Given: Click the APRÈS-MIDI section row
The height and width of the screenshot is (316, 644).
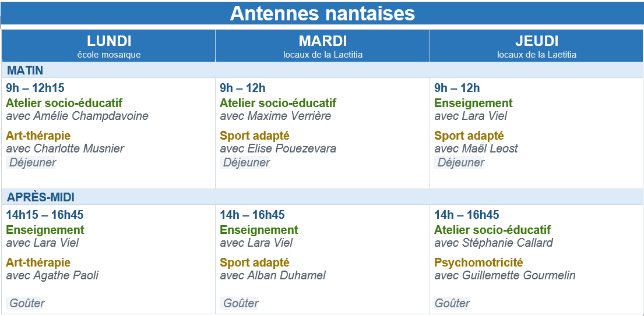Looking at the screenshot, I should (322, 197).
